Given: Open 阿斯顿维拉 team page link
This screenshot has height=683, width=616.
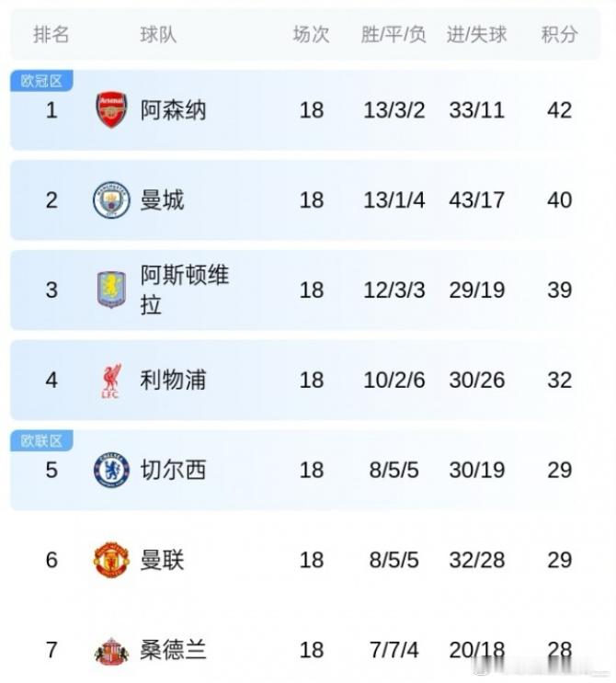Looking at the screenshot, I should coord(184,290).
